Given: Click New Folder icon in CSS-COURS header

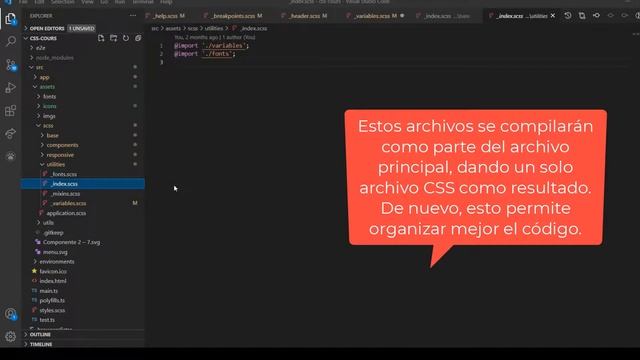Looking at the screenshot, I should 113,38.
